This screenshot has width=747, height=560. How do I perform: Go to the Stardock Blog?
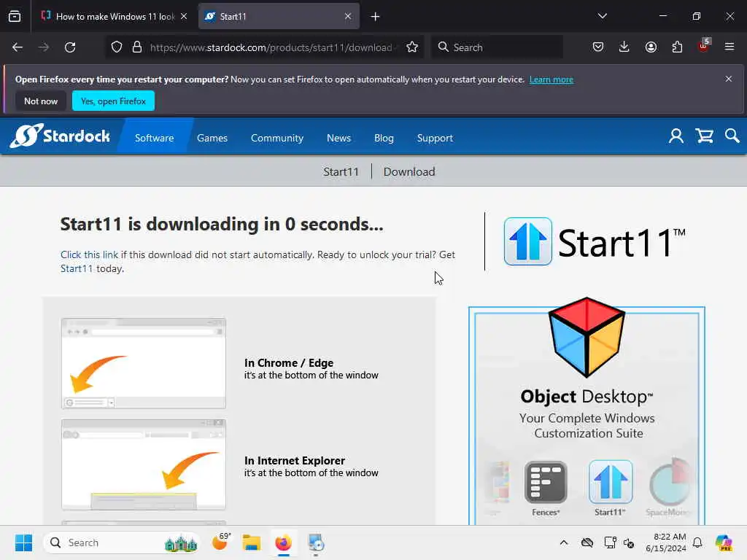(x=384, y=138)
